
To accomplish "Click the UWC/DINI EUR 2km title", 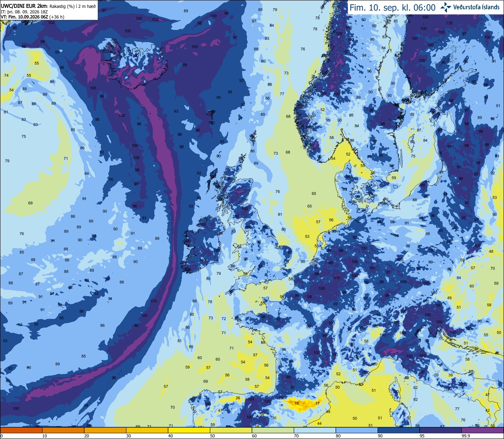I will point(24,6).
